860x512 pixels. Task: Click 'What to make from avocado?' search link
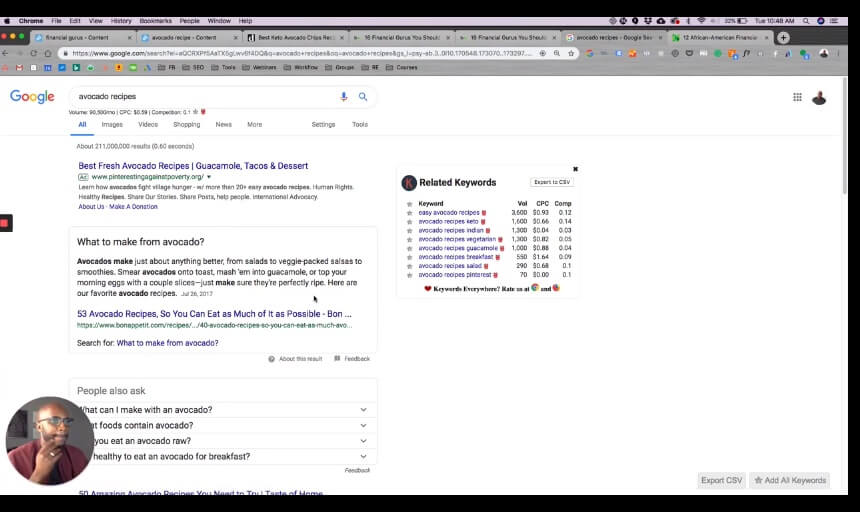tap(167, 343)
